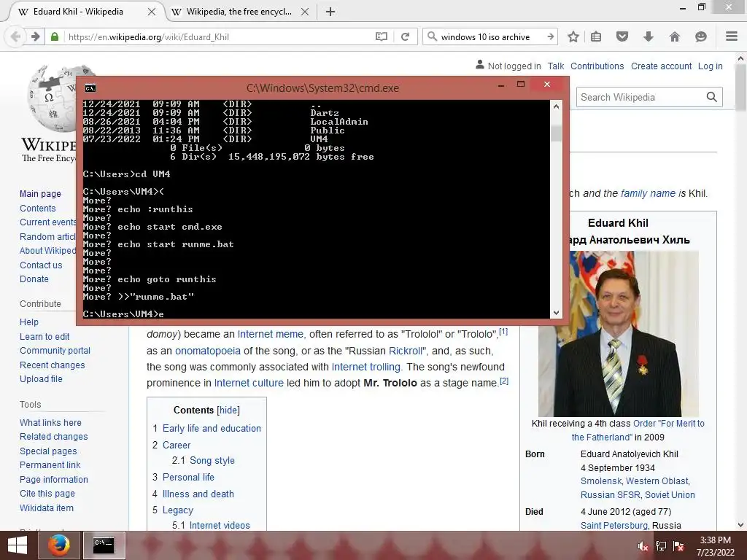The image size is (747, 560).
Task: Open the Downloads arrow icon
Action: 649,36
